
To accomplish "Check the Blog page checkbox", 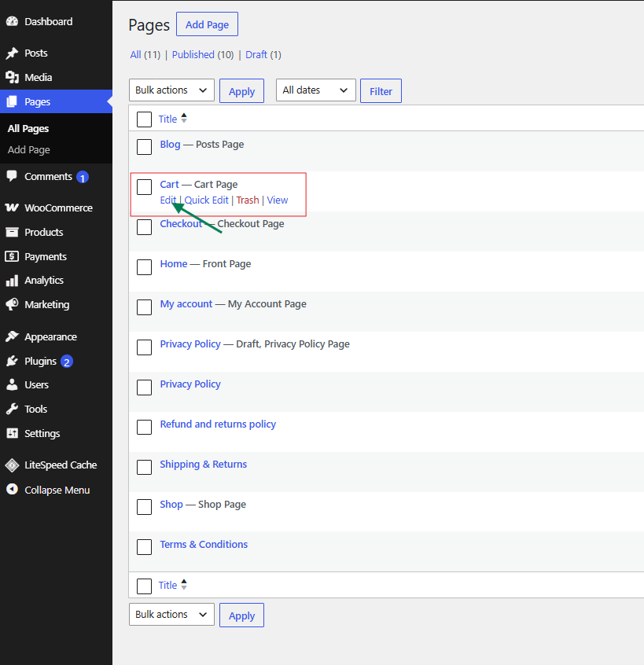I will [144, 147].
